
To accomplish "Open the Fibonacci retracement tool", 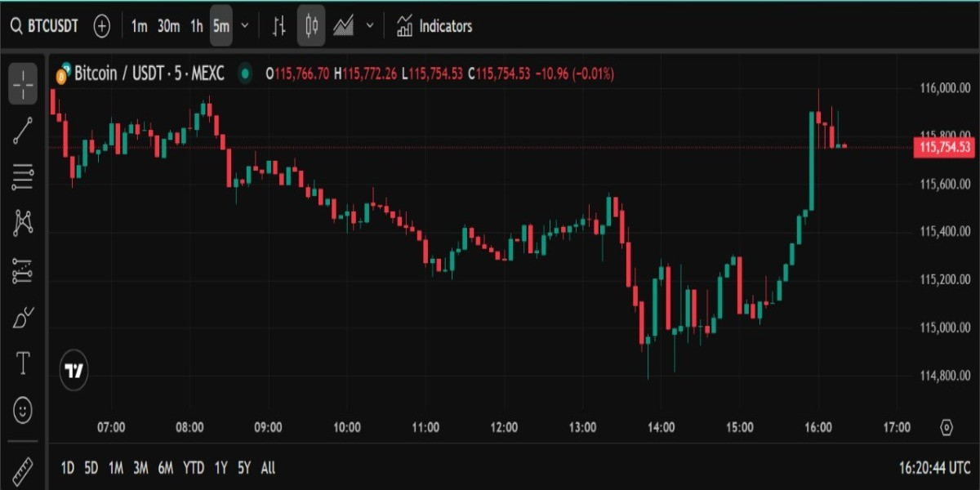I will click(23, 176).
